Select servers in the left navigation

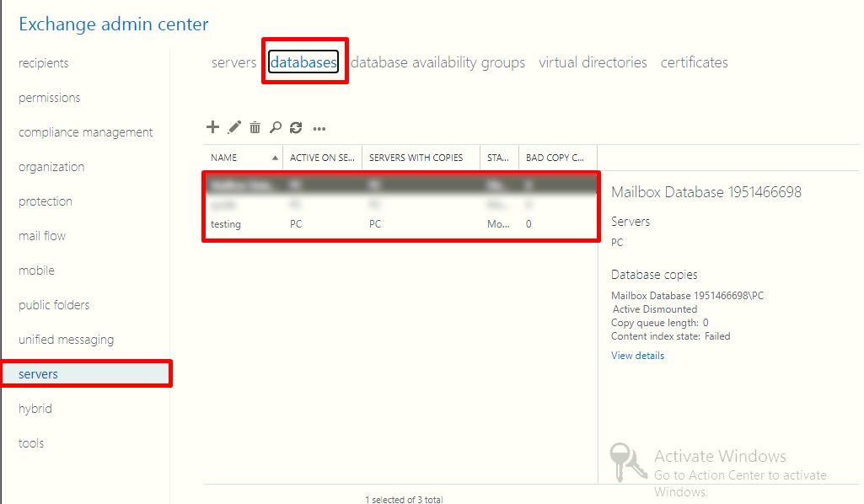[x=87, y=374]
